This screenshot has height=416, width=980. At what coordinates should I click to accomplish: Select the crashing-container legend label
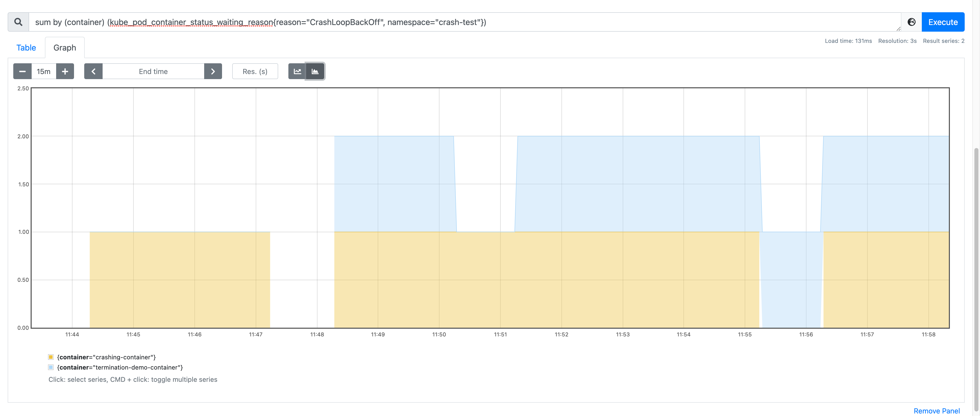106,357
